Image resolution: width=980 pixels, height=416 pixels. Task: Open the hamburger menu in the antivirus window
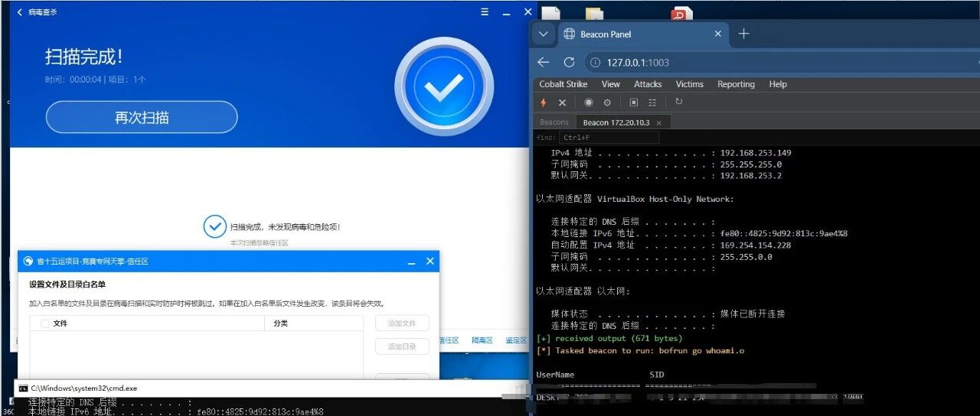485,12
